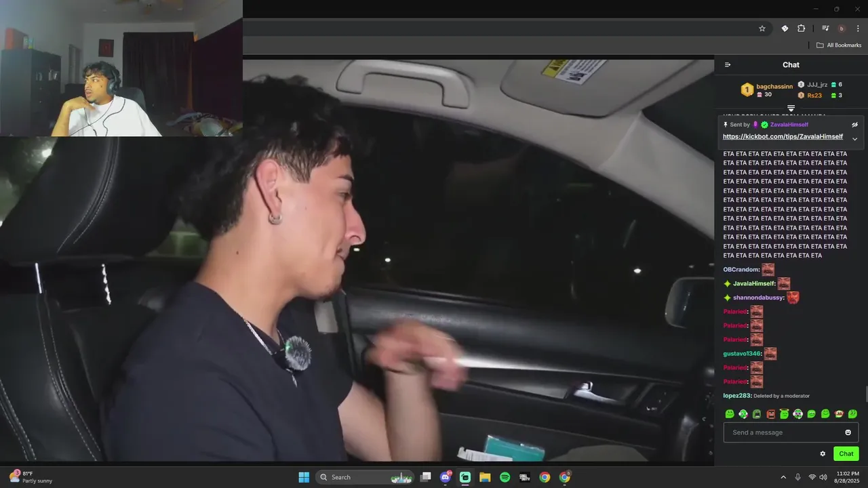Click the webcam overlay in the corner
Image resolution: width=868 pixels, height=488 pixels.
tap(121, 68)
